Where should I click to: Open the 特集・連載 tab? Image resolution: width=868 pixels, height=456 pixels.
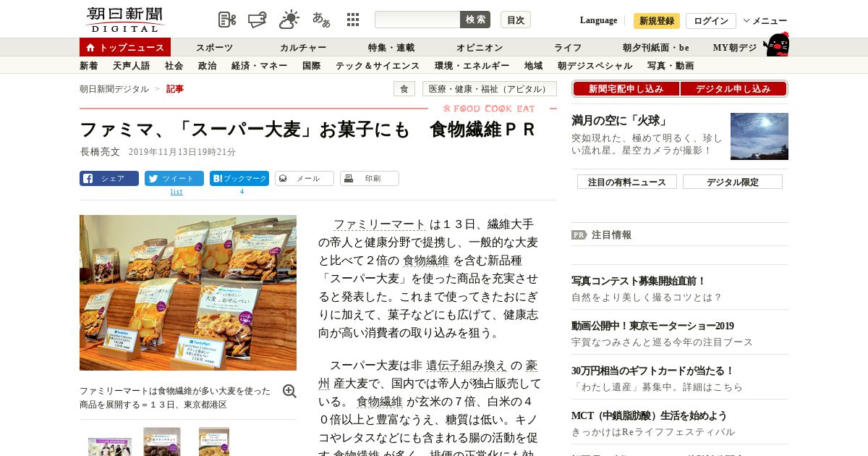click(391, 48)
